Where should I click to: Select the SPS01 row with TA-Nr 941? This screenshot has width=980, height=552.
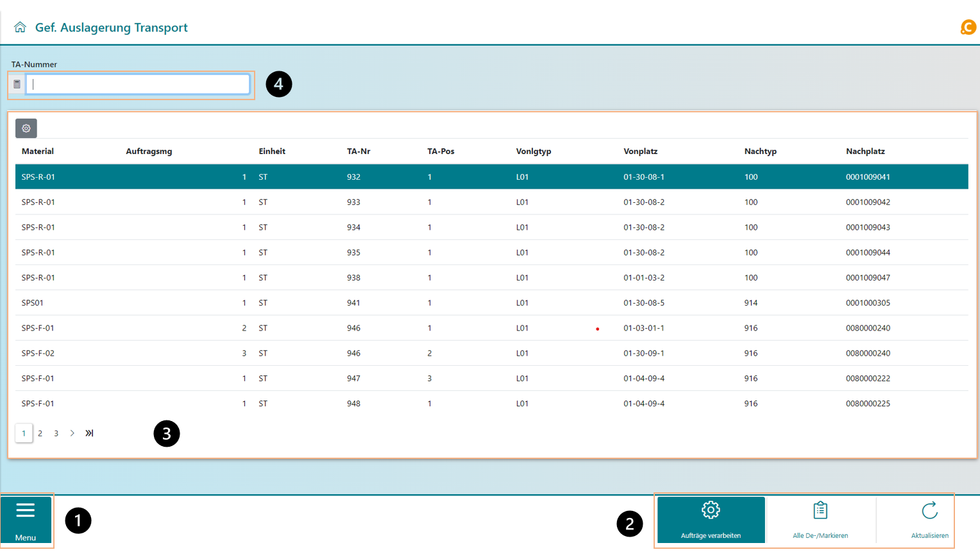pyautogui.click(x=353, y=303)
